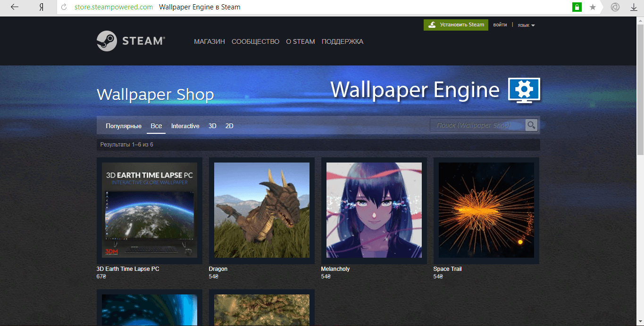Reload the page with refresh icon
Screen dimensions: 644x326
click(x=64, y=7)
